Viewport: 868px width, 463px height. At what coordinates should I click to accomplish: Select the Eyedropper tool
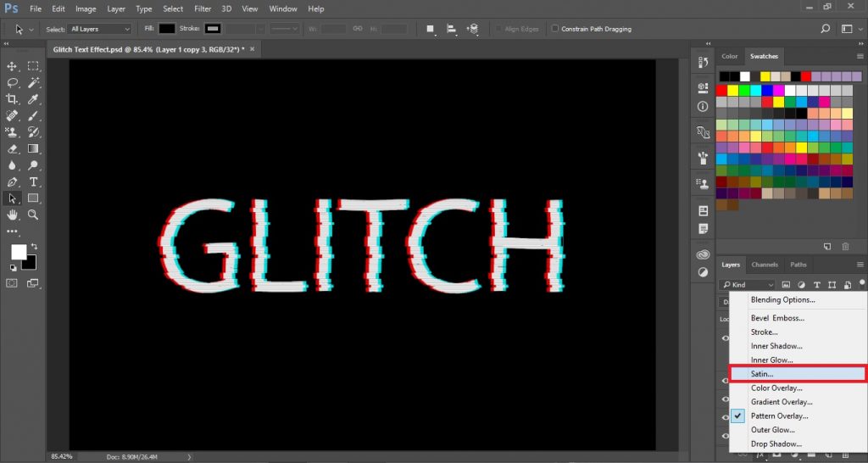click(33, 99)
